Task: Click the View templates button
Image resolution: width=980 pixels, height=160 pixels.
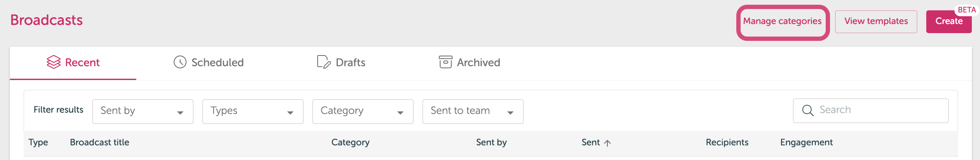Action: pos(876,22)
